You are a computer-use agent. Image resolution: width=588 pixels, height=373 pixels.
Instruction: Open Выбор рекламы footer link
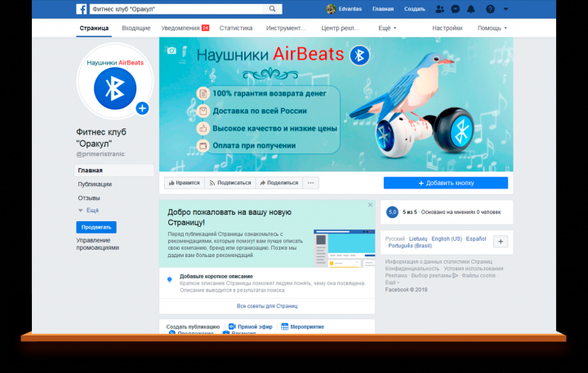(x=434, y=276)
